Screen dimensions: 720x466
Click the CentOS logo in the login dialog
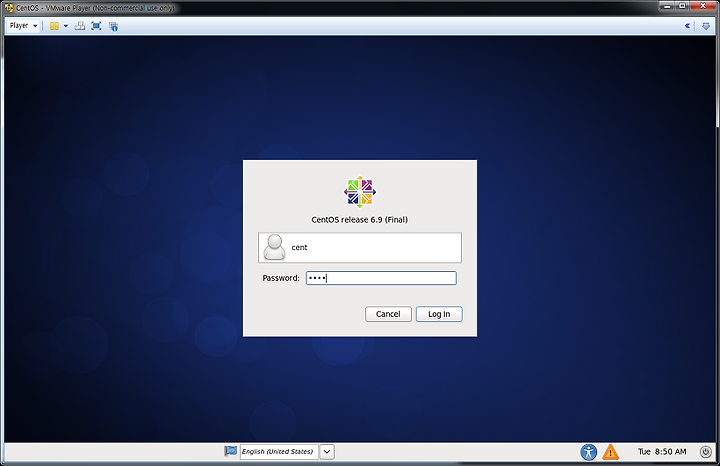pos(360,191)
